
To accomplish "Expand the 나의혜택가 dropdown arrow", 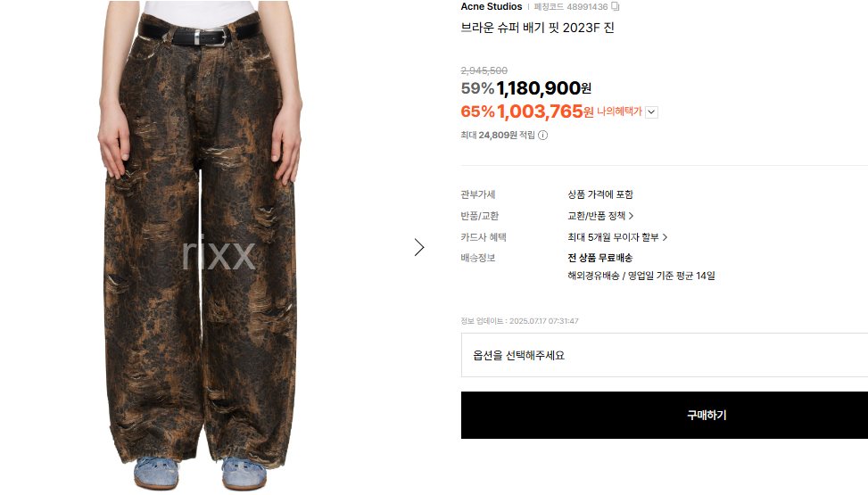I will coord(651,111).
